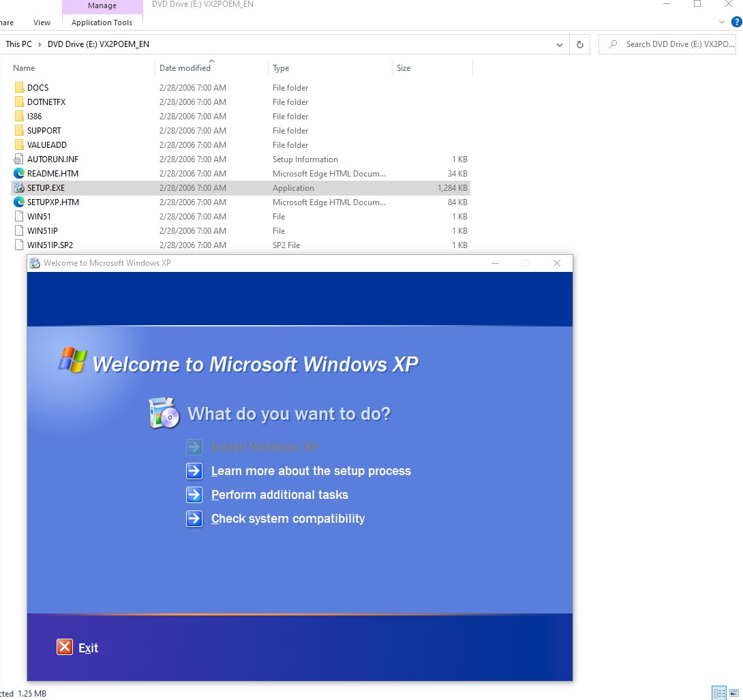The width and height of the screenshot is (743, 700).
Task: Click the Perform additional tasks link
Action: point(279,495)
